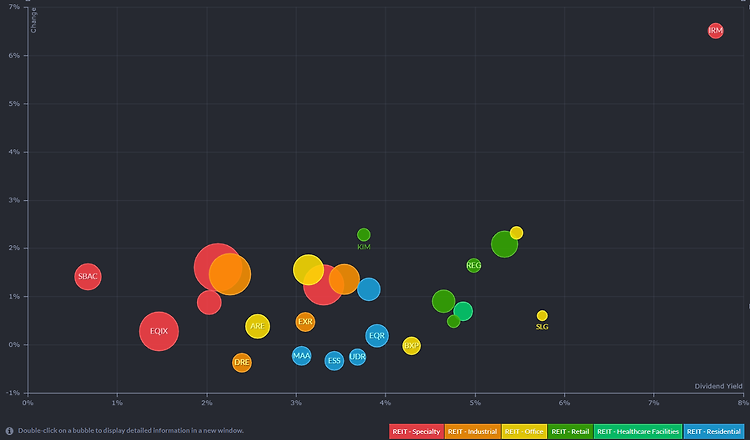
Task: Click the Dividend Yield axis label
Action: pos(718,386)
